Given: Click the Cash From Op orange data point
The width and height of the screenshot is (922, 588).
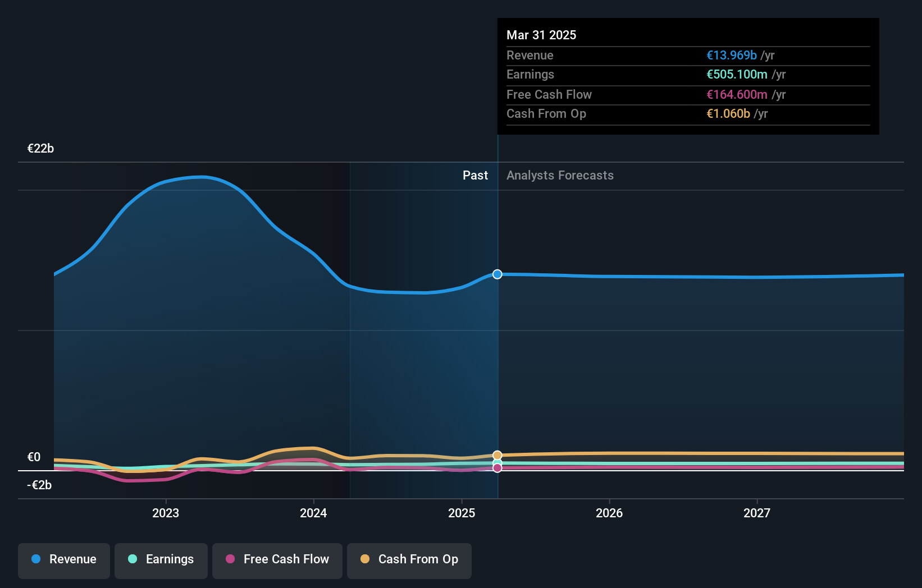Looking at the screenshot, I should pyautogui.click(x=497, y=455).
